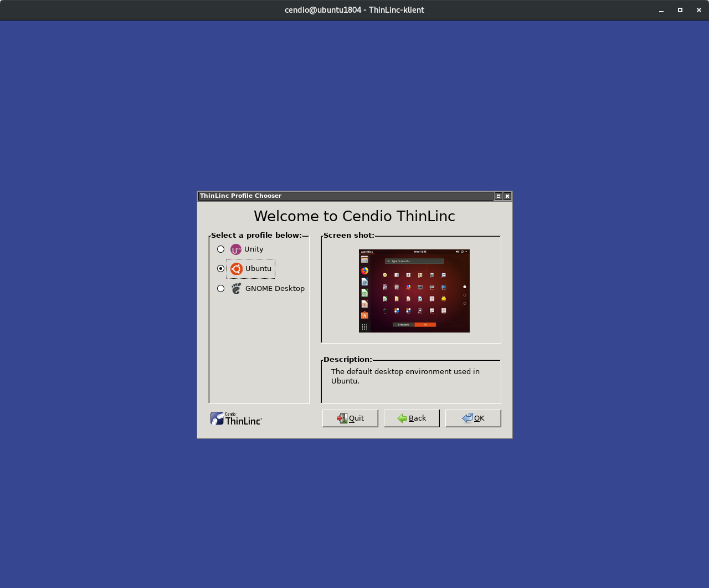Click the 'Welcome to Cendio ThinLinc' heading

[x=354, y=216]
